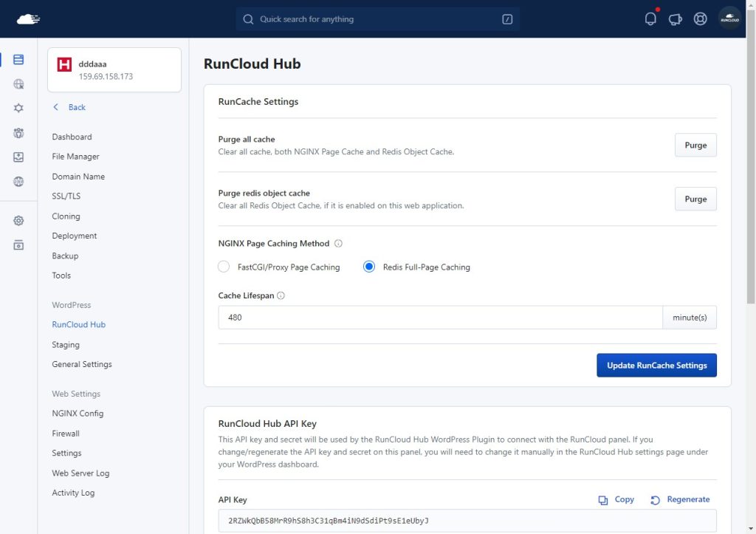Click info icon beside Cache Lifespan
The width and height of the screenshot is (756, 534).
281,295
